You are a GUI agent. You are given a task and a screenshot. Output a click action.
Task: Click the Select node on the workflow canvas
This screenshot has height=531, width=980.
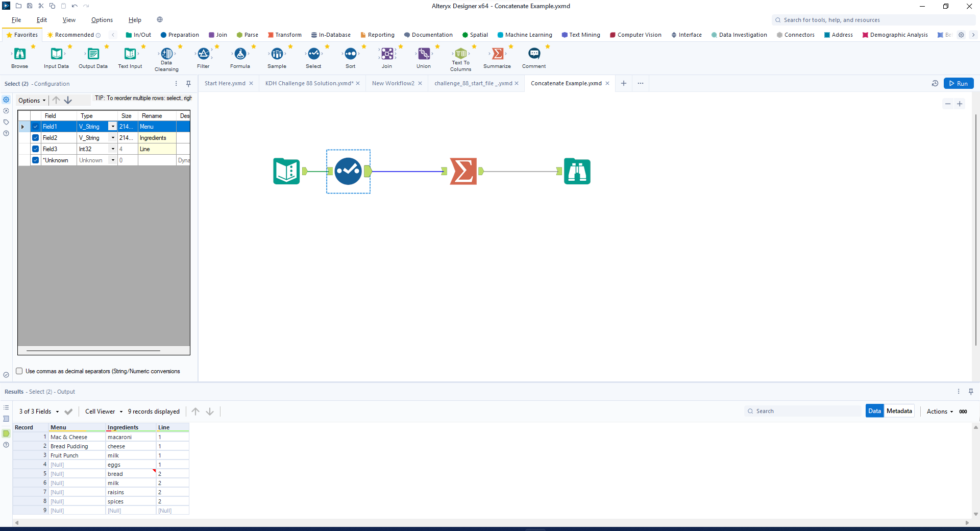click(x=348, y=171)
